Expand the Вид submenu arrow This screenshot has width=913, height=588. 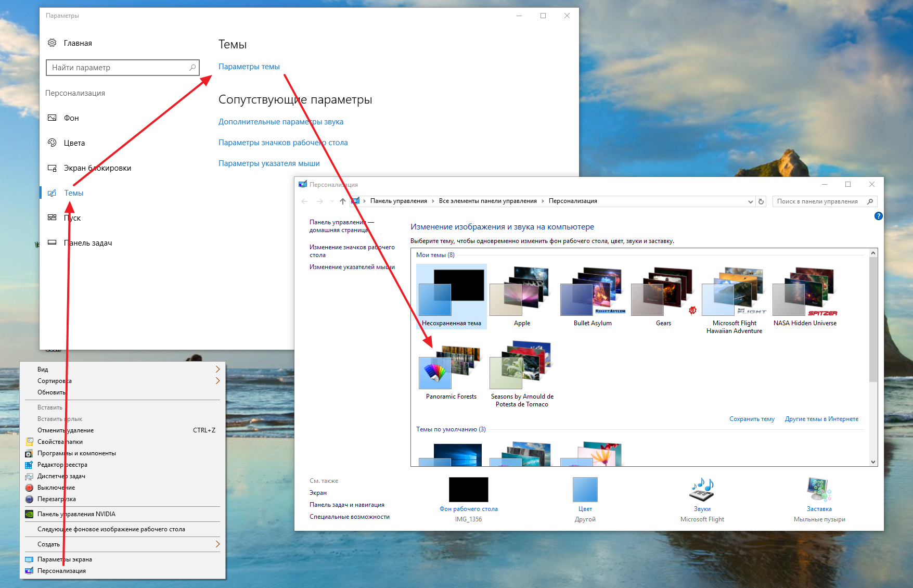217,369
